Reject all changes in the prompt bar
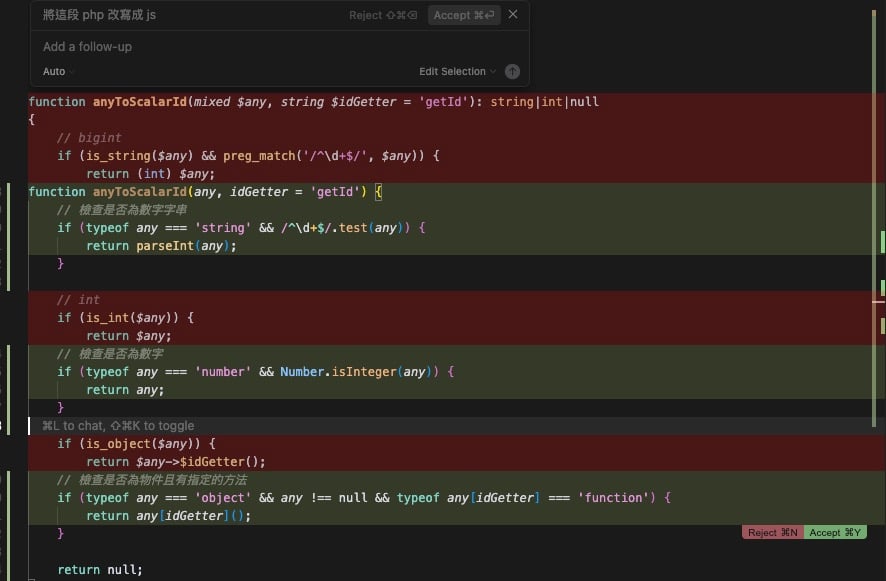The height and width of the screenshot is (581, 886). tap(384, 15)
